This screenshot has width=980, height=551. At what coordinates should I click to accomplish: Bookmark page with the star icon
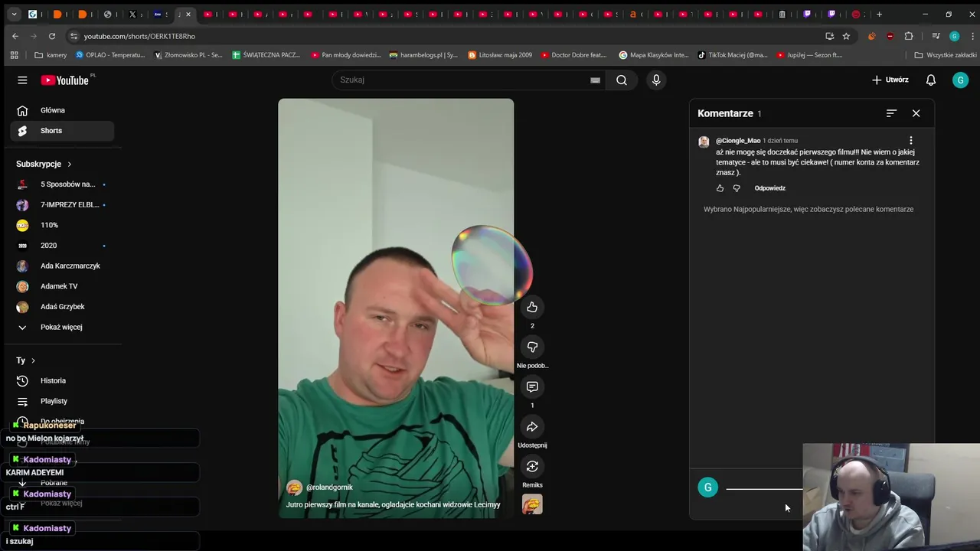point(846,36)
